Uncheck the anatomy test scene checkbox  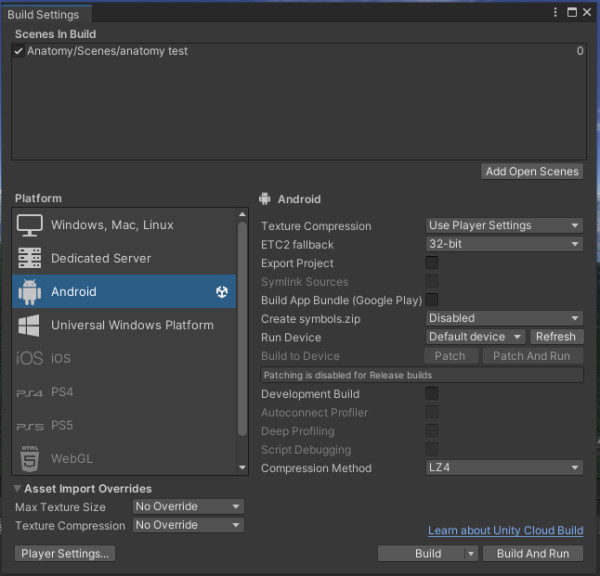[18, 51]
